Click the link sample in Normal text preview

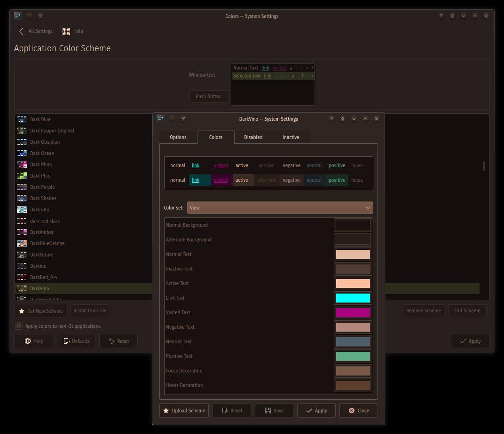pos(265,68)
